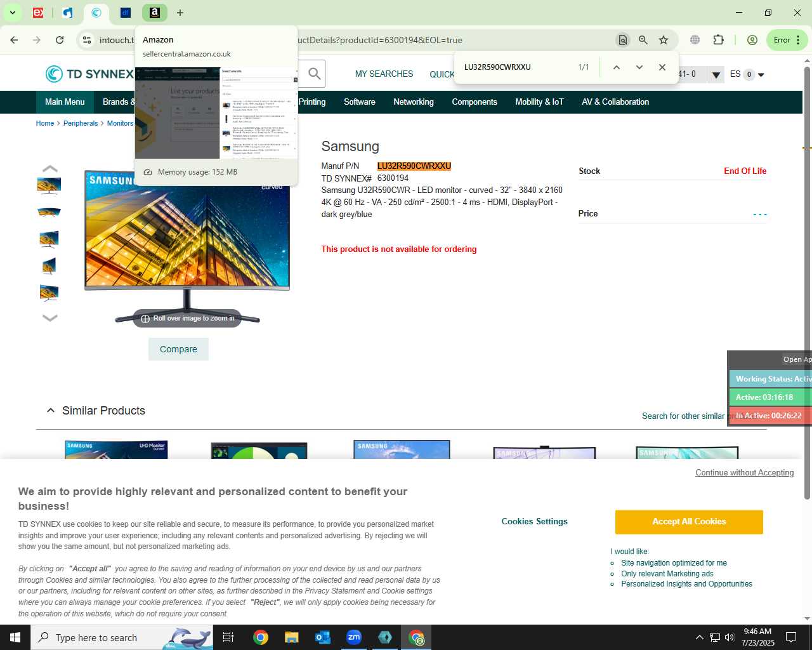This screenshot has width=812, height=650.
Task: Click the find-in-page icon in the address bar
Action: point(622,40)
